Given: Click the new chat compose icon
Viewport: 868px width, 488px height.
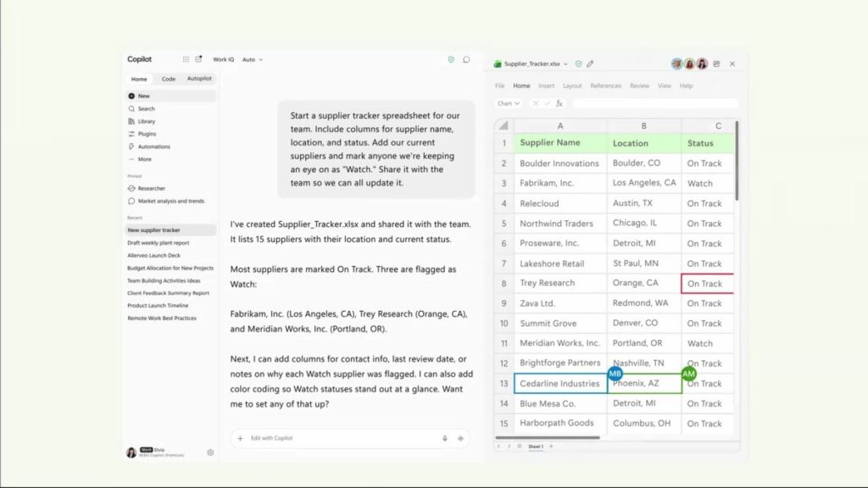Looking at the screenshot, I should tap(198, 58).
